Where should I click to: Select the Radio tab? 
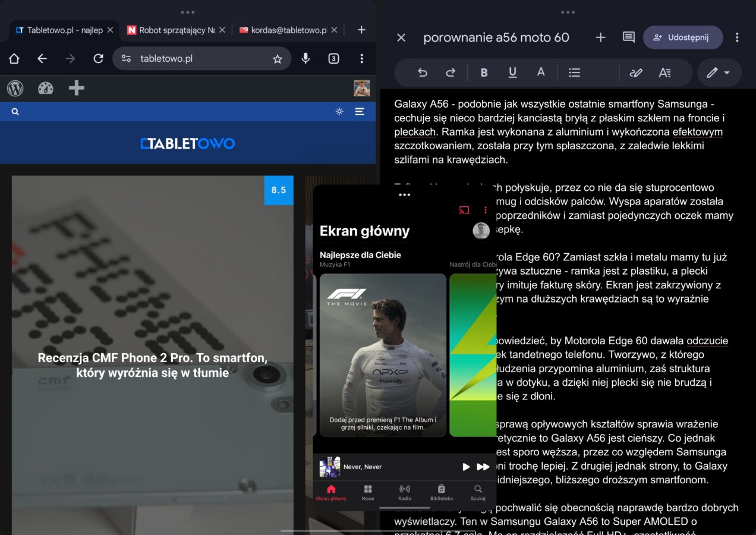(x=405, y=493)
